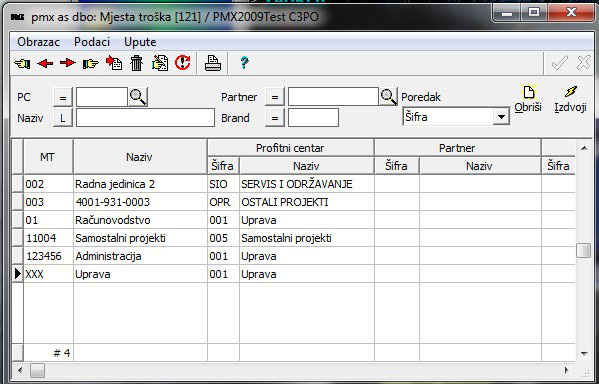The image size is (599, 384).
Task: Click 'OSTALI PROJEKTI' cell
Action: (x=306, y=202)
